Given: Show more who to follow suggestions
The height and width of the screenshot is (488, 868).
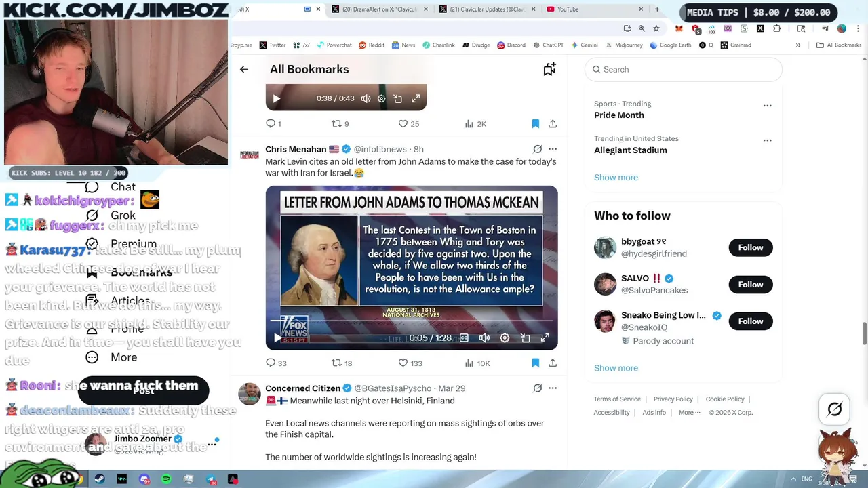Looking at the screenshot, I should click(x=616, y=368).
